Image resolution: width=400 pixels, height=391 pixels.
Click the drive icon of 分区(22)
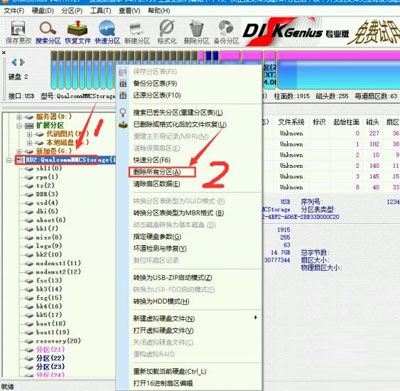pos(30,358)
